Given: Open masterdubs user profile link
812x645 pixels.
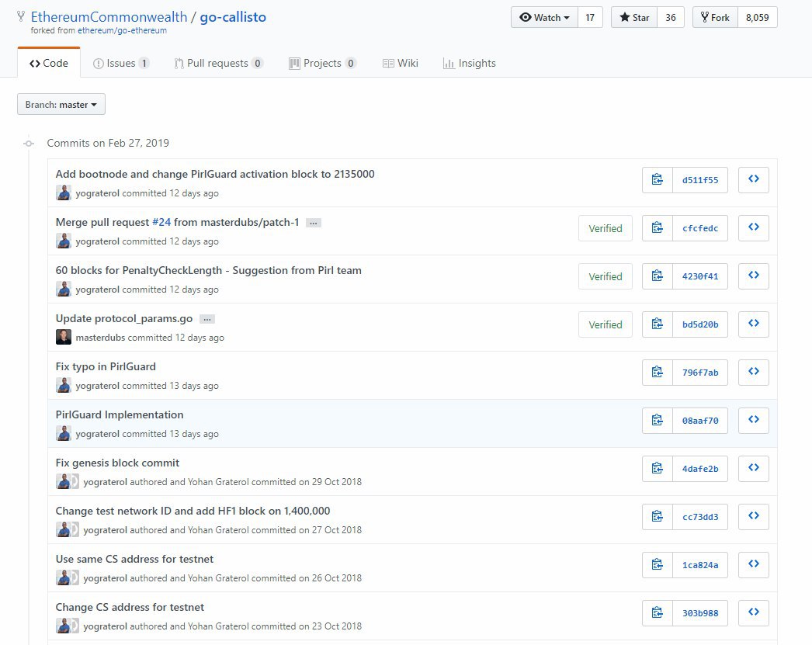Looking at the screenshot, I should 100,338.
